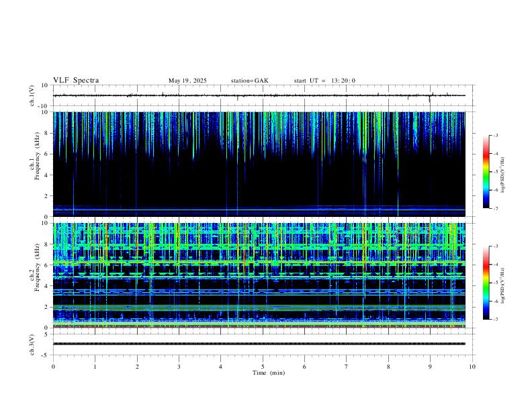
Task: Click the 'ch.3(V)' axis label
Action: click(32, 345)
